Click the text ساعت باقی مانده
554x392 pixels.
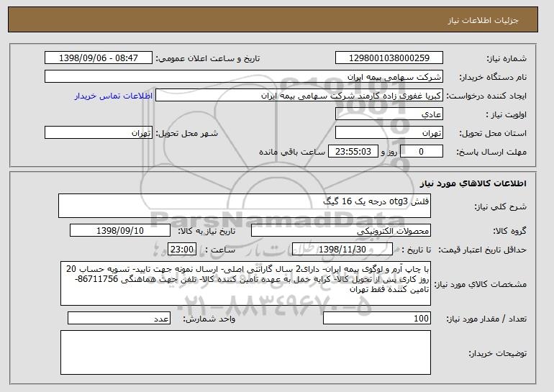pyautogui.click(x=292, y=152)
